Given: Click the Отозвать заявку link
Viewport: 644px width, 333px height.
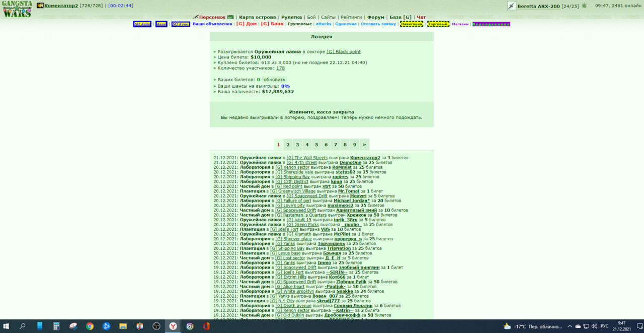Looking at the screenshot, I should 378,24.
